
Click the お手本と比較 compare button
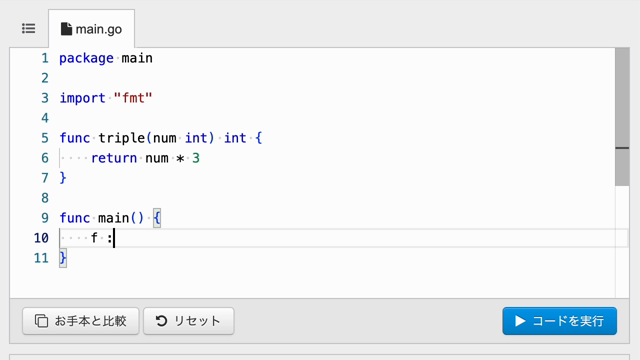(81, 321)
